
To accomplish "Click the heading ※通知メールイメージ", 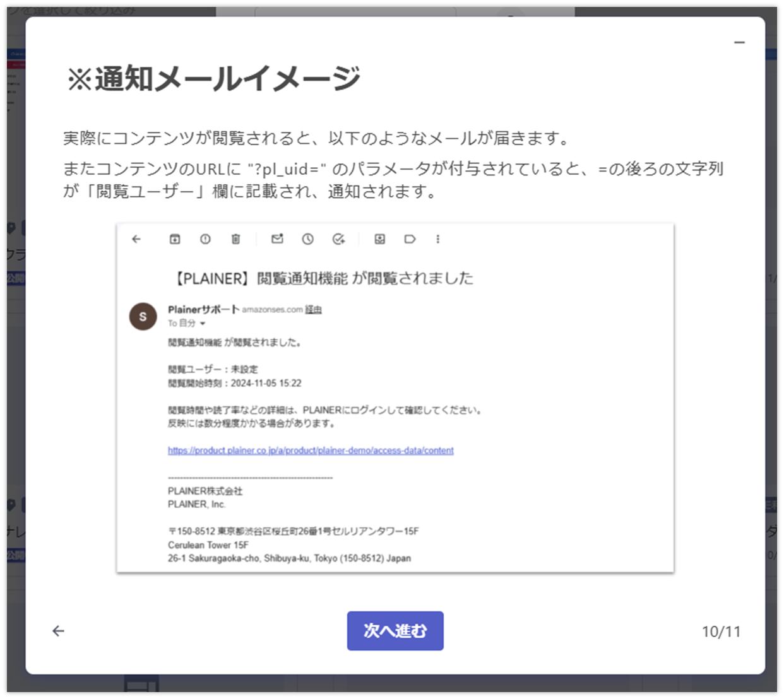I will tap(213, 79).
